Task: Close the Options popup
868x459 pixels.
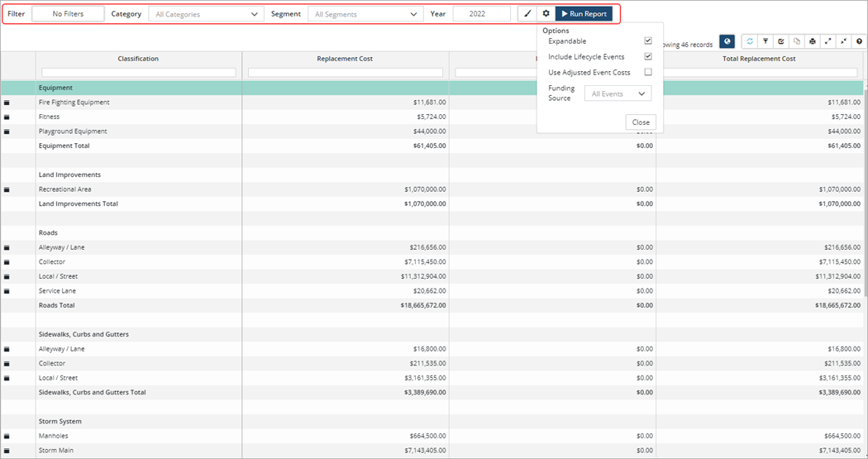Action: [641, 122]
